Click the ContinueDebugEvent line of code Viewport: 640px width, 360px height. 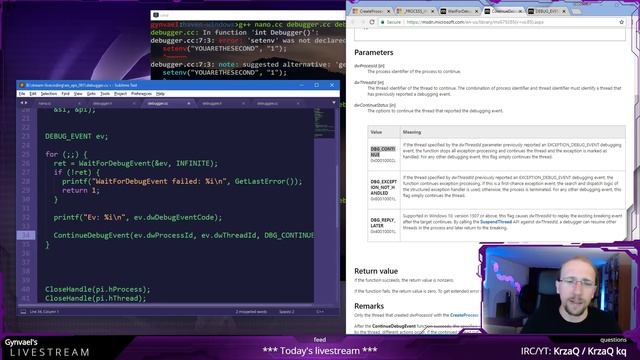click(184, 236)
